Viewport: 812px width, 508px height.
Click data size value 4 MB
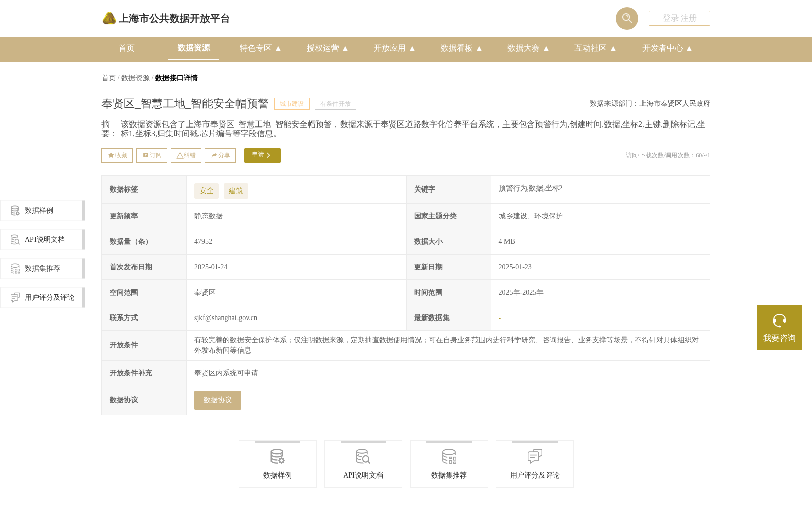pyautogui.click(x=506, y=242)
